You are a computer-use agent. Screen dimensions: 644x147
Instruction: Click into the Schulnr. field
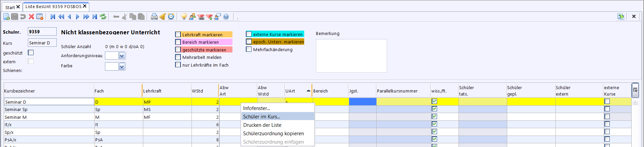pyautogui.click(x=42, y=32)
